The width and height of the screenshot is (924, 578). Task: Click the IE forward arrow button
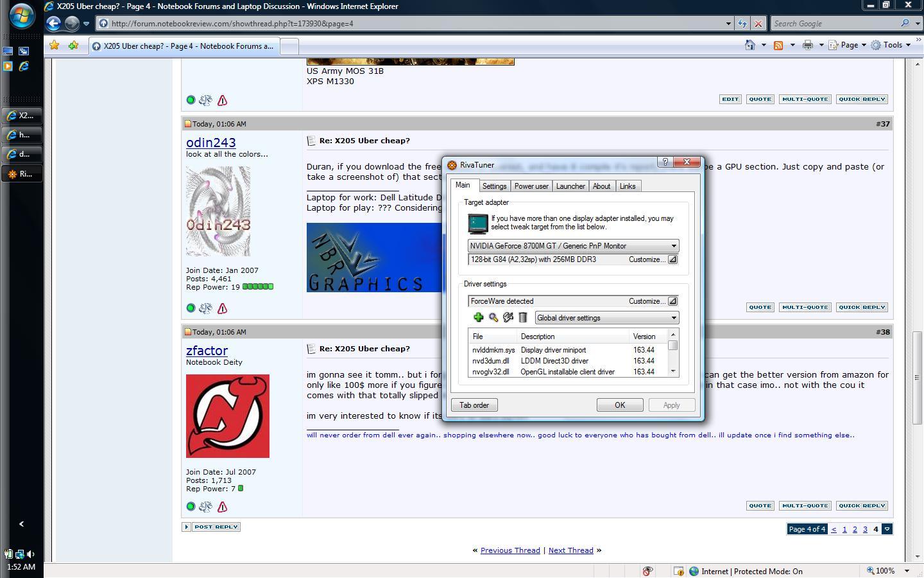coord(72,23)
